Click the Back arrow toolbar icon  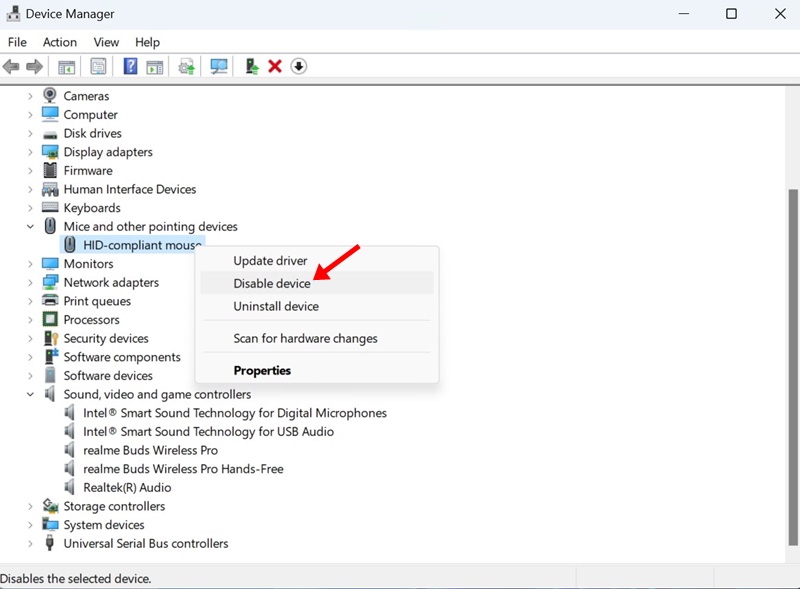click(11, 67)
